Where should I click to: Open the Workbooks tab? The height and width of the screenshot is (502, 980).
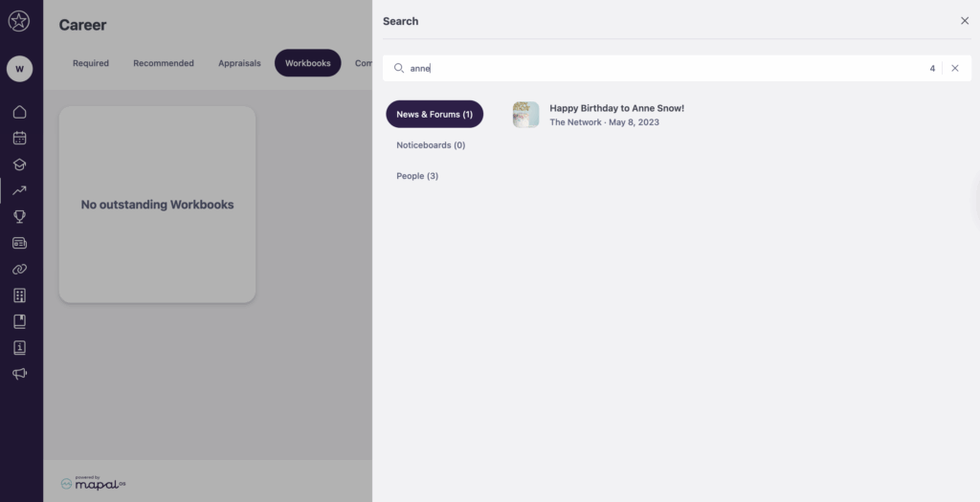click(x=307, y=63)
